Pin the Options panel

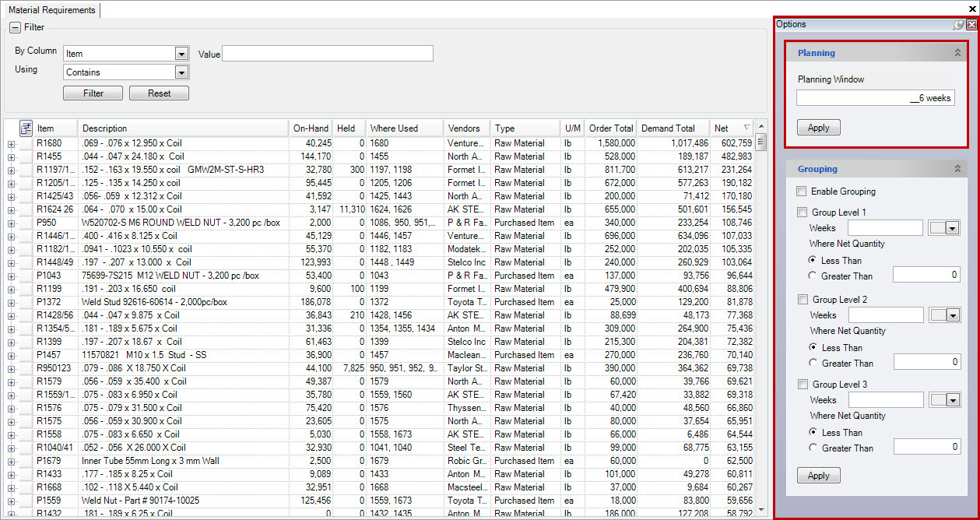pos(959,25)
